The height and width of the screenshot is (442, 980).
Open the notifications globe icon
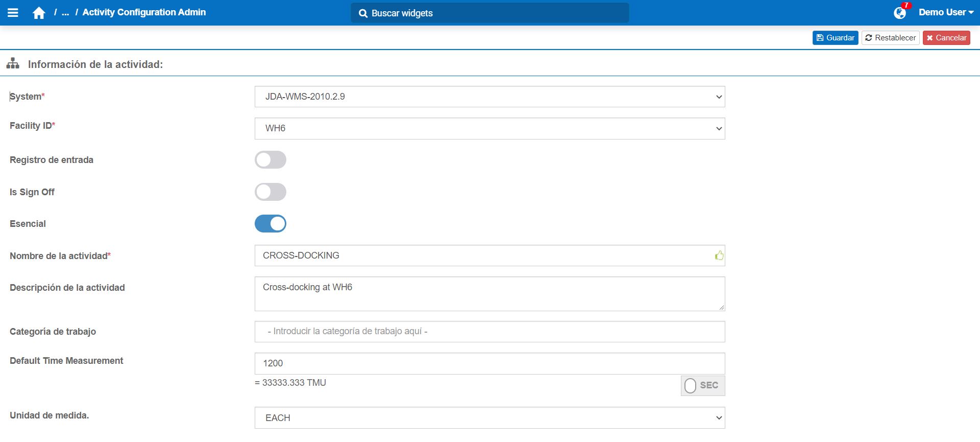899,13
